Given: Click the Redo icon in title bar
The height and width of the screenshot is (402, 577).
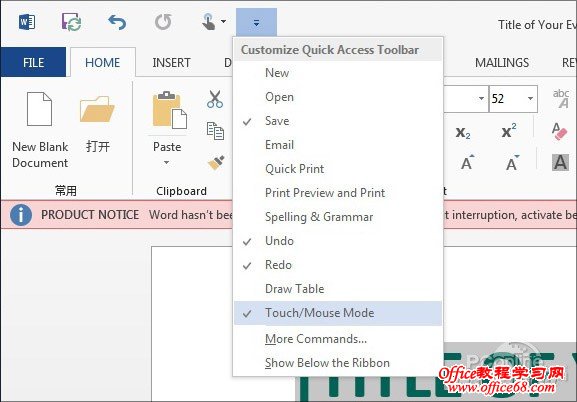Looking at the screenshot, I should pyautogui.click(x=163, y=22).
